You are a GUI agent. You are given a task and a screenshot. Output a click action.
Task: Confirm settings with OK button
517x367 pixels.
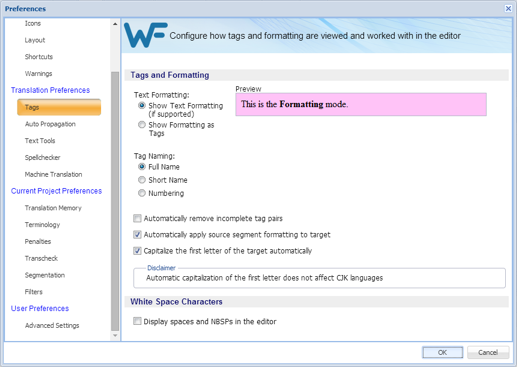(x=443, y=352)
